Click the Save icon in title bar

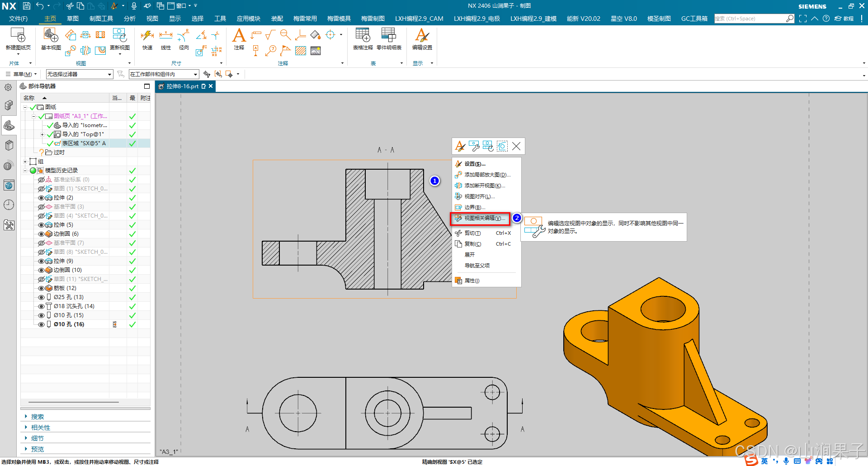click(x=27, y=6)
